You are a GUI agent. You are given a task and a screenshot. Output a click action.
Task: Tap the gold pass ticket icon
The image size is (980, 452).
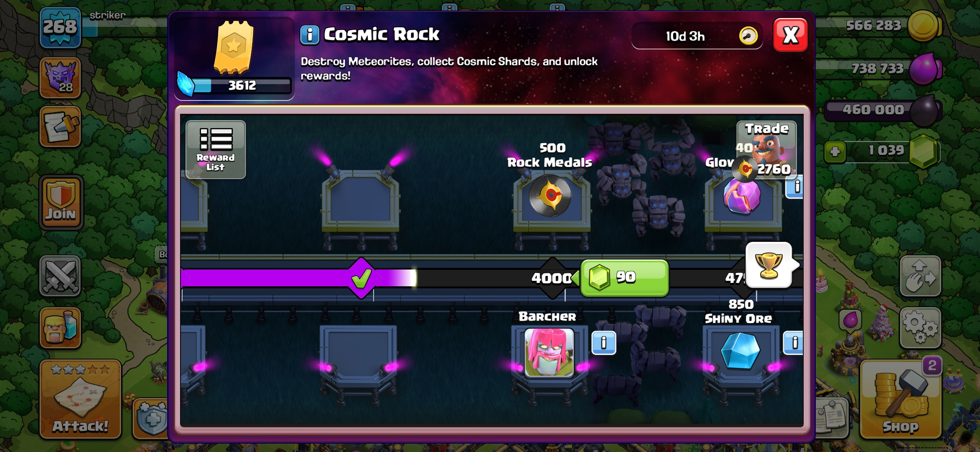[234, 47]
